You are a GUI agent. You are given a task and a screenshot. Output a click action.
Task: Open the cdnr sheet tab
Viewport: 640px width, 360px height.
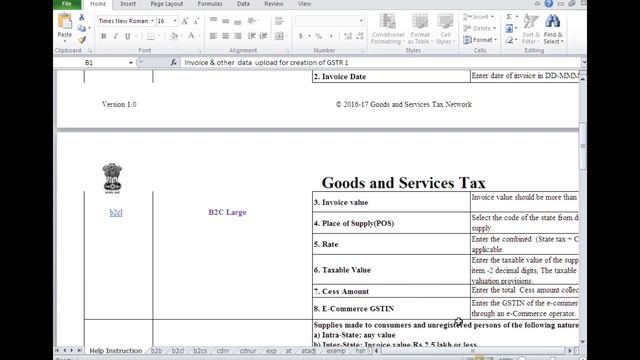[x=223, y=351]
